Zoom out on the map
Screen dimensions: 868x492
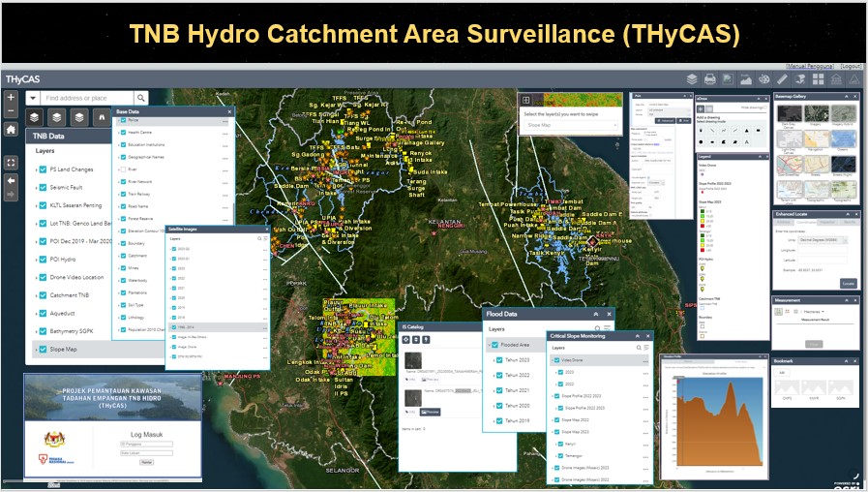point(11,110)
